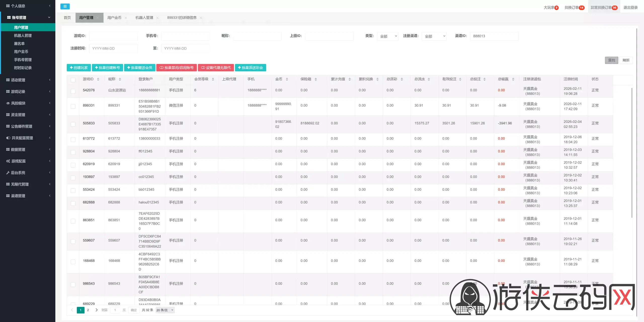Image resolution: width=644 pixels, height=322 pixels.
Task: Sort the 金币 column using its sort arrows
Action: (x=287, y=79)
